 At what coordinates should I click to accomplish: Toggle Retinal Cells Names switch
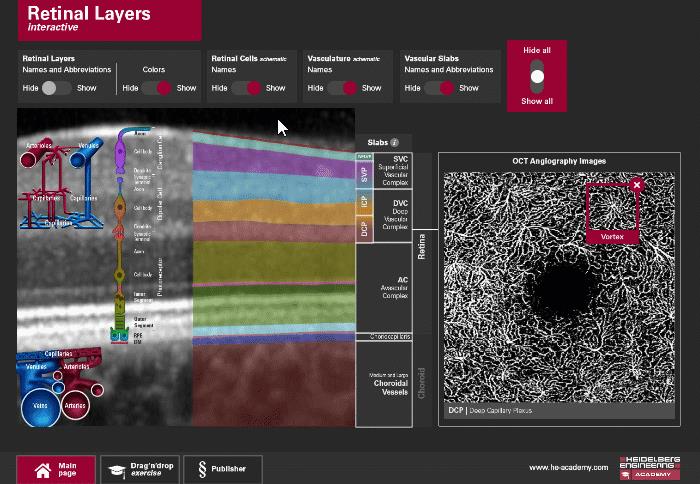(246, 88)
